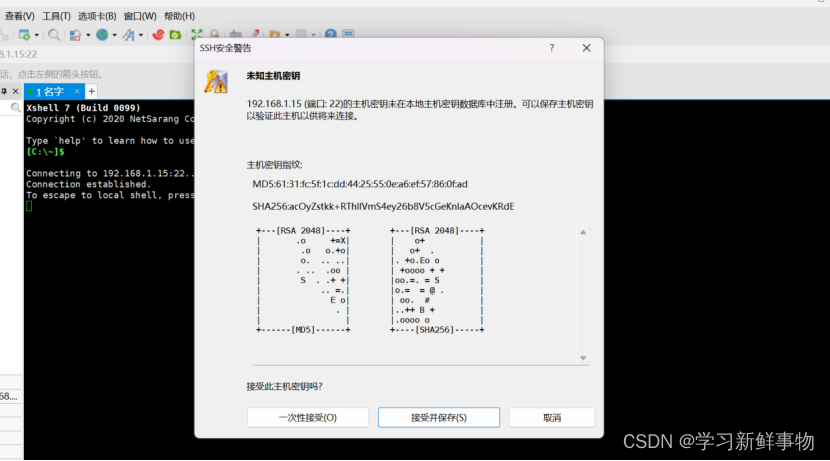
Task: Click fingerprint box scroll down arrow
Action: [x=583, y=358]
